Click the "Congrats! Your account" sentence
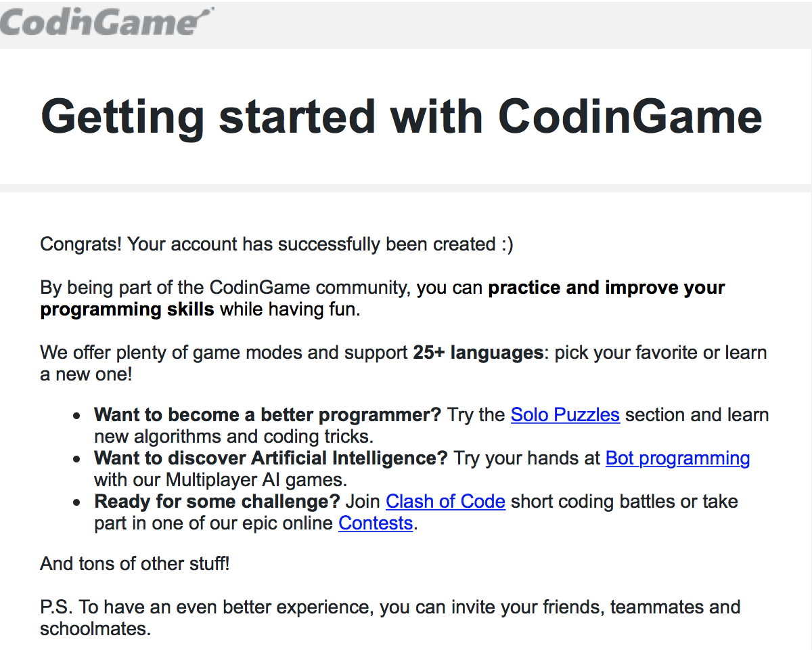 [x=277, y=244]
